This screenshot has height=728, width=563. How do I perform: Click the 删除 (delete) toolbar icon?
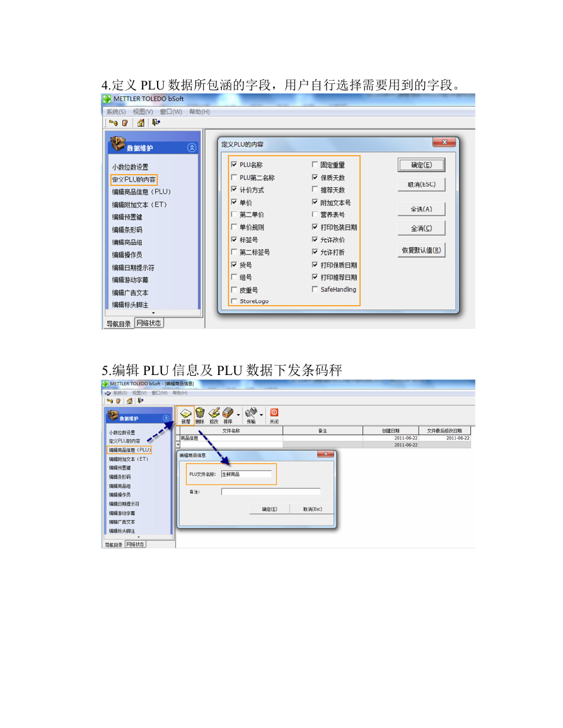(x=200, y=415)
